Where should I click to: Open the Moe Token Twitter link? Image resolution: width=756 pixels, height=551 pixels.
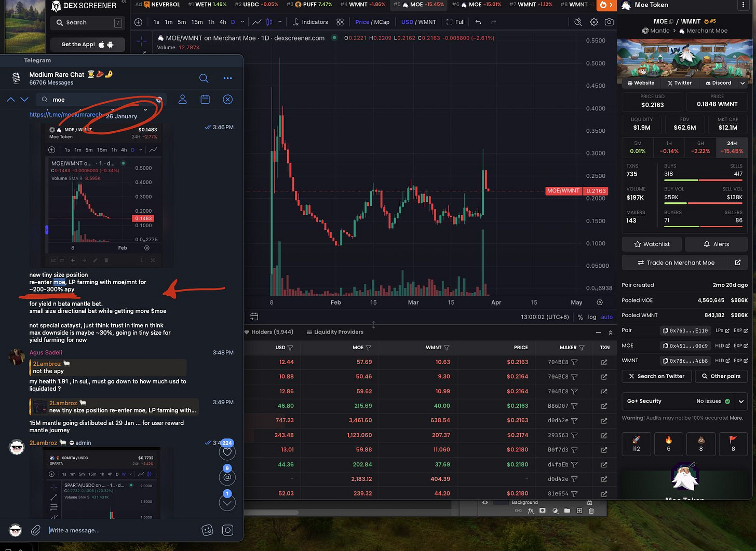pyautogui.click(x=679, y=83)
